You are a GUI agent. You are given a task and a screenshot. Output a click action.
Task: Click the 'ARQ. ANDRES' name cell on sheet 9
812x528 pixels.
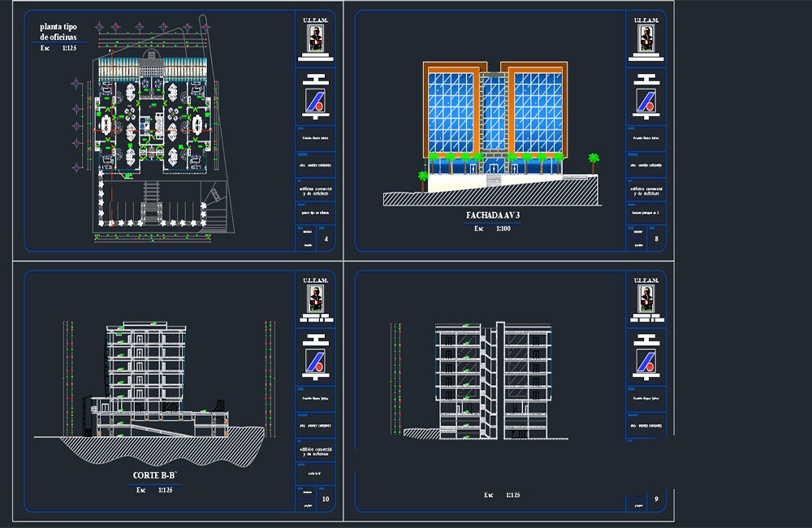click(646, 426)
